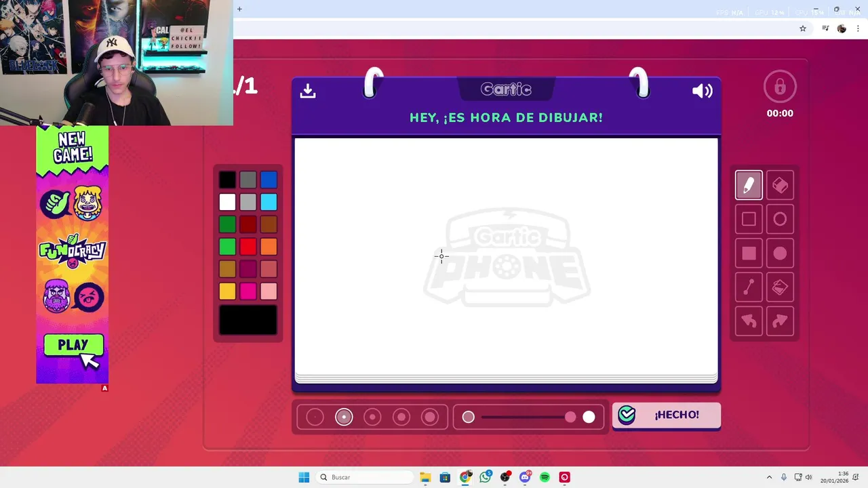Mute the game sound
Screen dimensions: 868x488
coord(702,91)
